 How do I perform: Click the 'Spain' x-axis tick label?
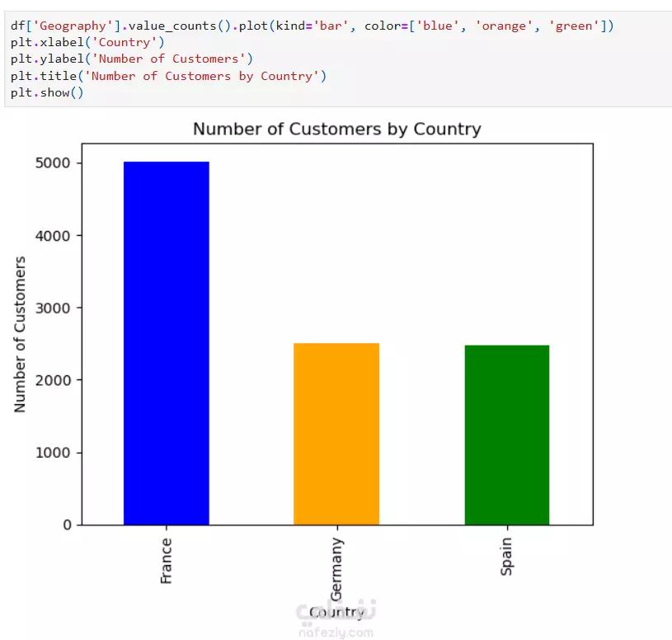(506, 557)
